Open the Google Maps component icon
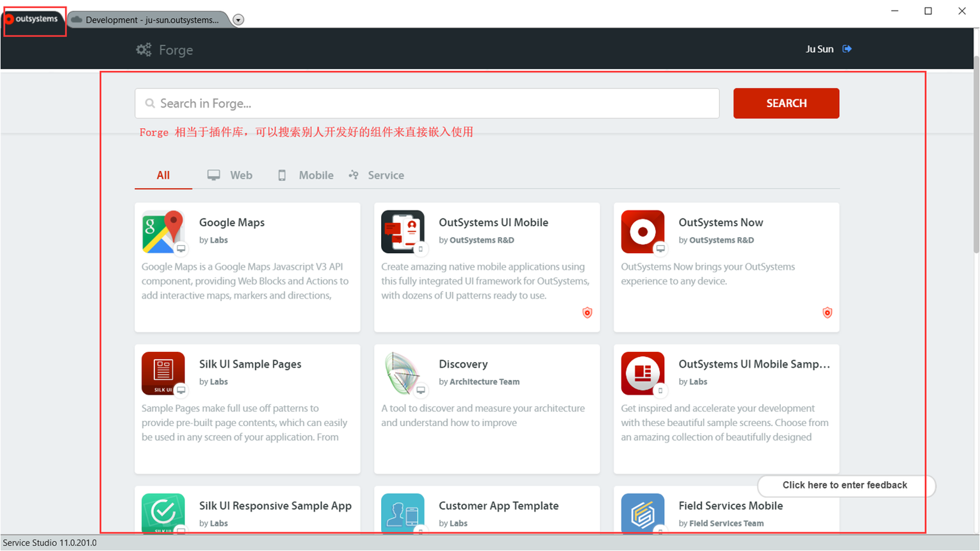 click(x=163, y=231)
